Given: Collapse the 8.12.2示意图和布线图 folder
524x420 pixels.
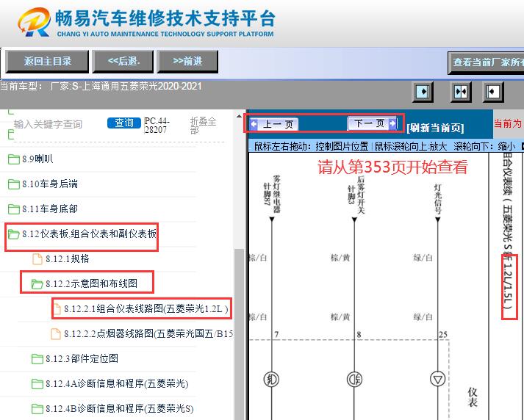Looking at the screenshot, I should coord(91,283).
